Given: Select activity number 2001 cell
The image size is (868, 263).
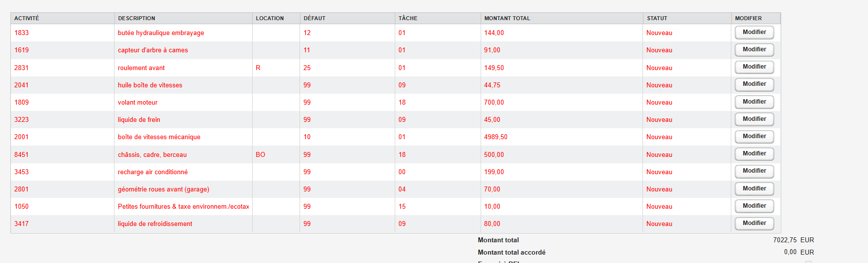Looking at the screenshot, I should (x=22, y=137).
